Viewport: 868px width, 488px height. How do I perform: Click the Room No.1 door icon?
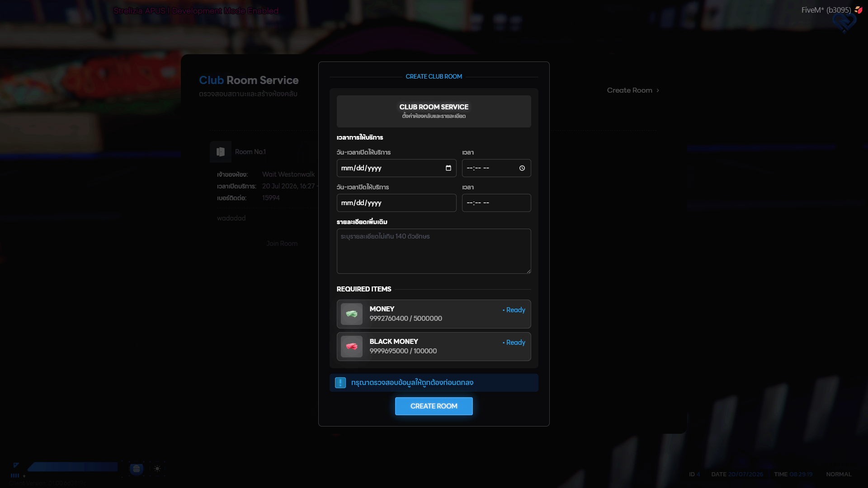tap(221, 152)
